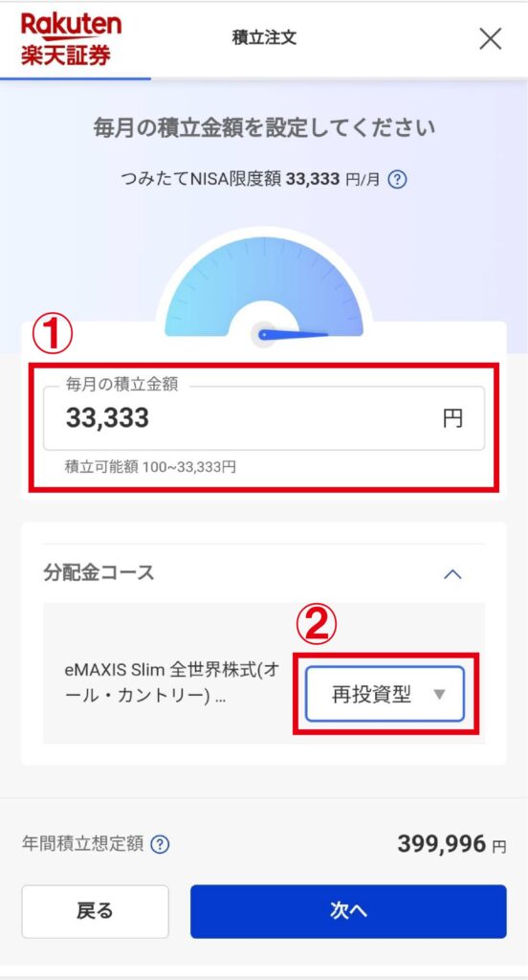Screen dimensions: 528x980
Task: Collapse the 分配金コース section chevron
Action: (452, 574)
